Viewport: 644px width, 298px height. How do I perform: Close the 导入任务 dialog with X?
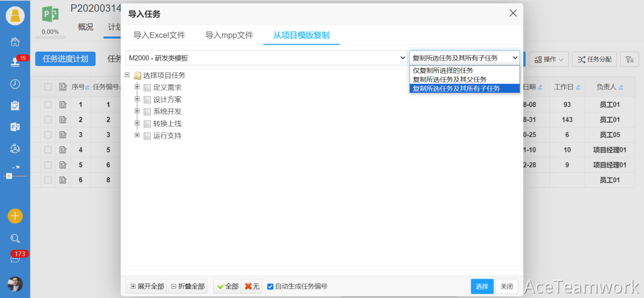(x=513, y=13)
